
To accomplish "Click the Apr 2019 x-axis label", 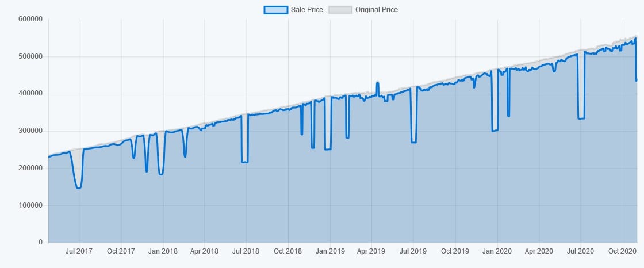I will coord(371,251).
